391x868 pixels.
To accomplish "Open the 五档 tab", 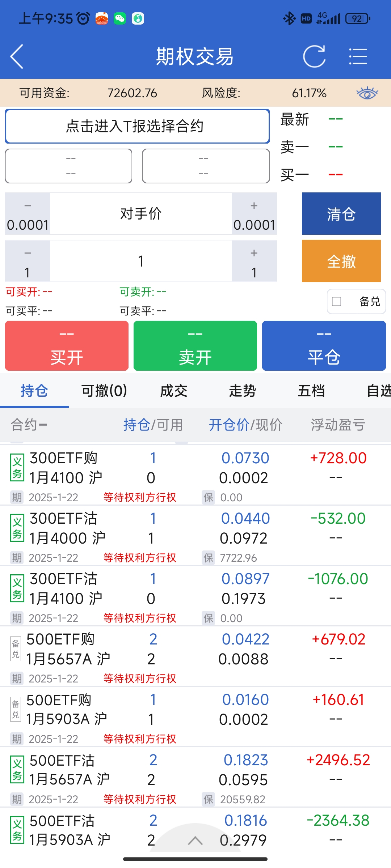I will tap(311, 391).
